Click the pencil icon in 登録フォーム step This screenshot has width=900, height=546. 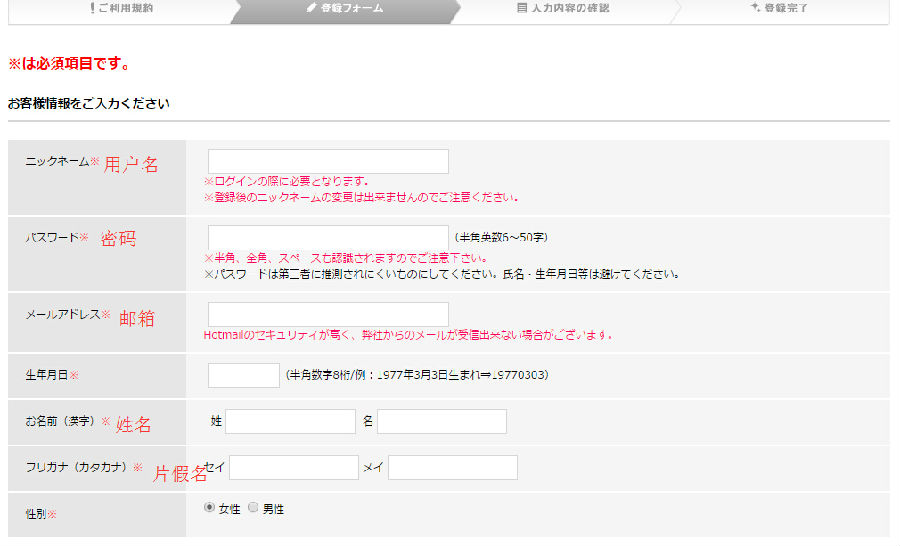(x=311, y=8)
